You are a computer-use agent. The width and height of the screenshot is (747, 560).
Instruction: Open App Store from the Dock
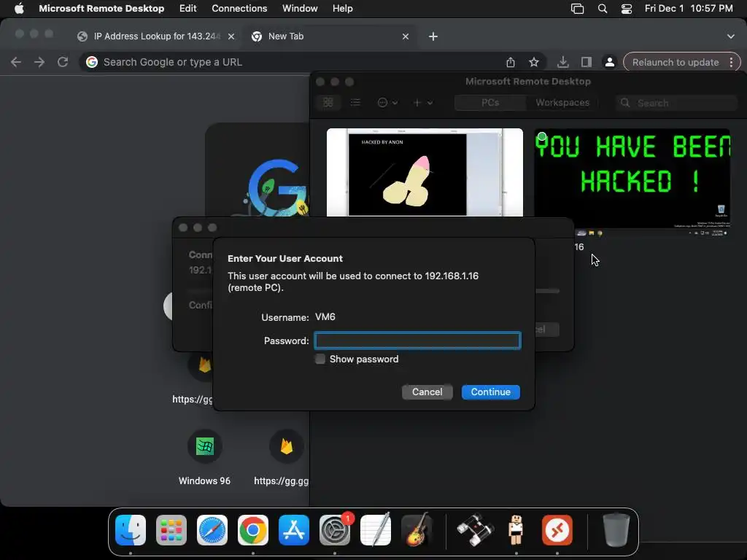coord(294,530)
